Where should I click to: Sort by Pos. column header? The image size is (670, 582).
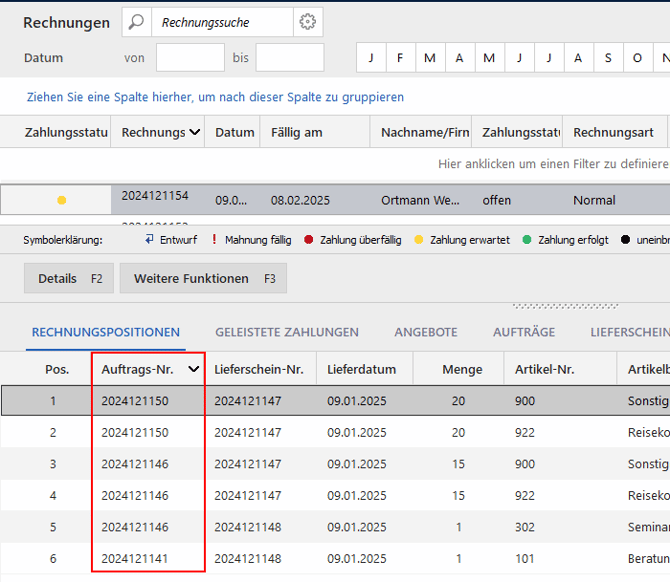46,369
